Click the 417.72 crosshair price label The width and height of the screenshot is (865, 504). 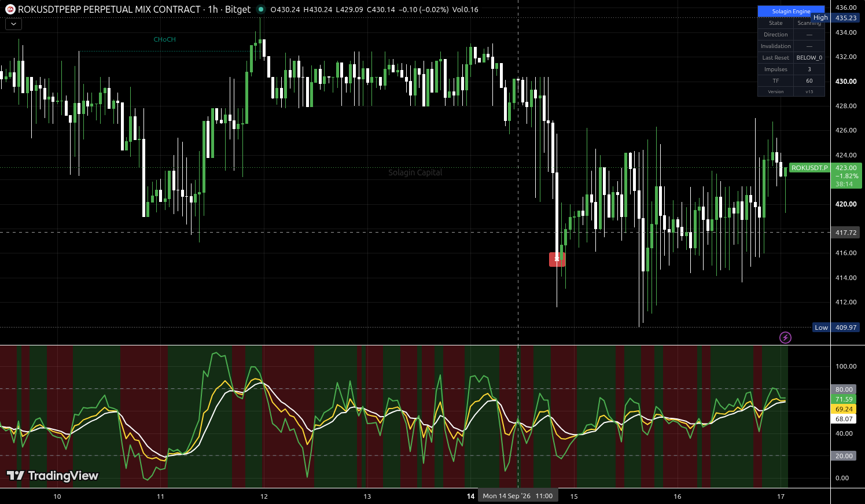(845, 233)
